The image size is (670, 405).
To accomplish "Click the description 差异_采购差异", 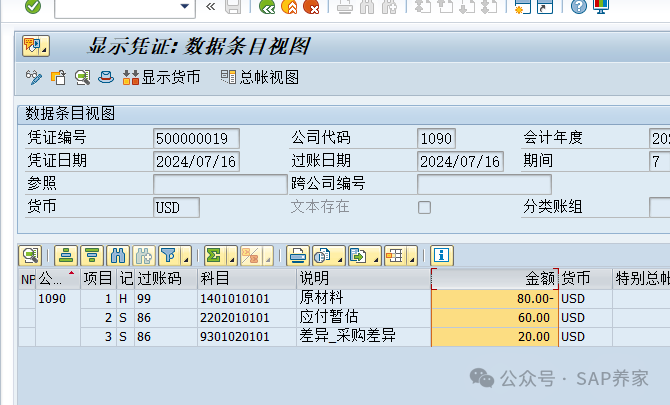I will pos(347,336).
